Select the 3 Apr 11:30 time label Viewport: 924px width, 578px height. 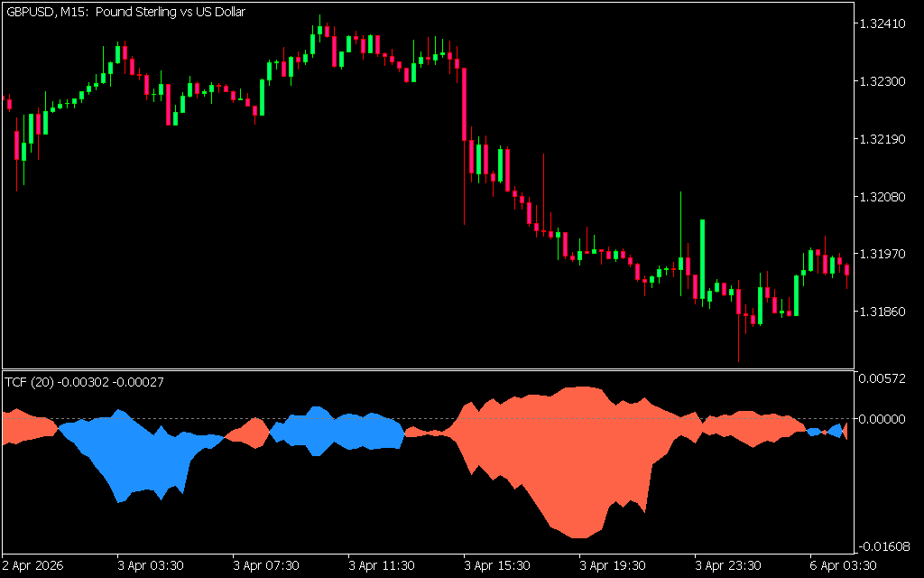tap(382, 565)
